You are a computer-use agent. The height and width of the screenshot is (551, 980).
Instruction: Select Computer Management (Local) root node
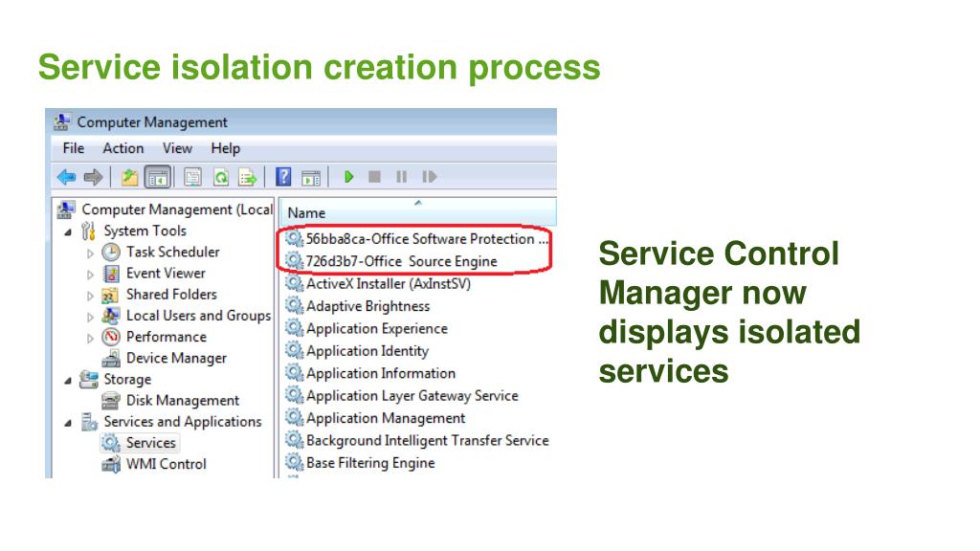pyautogui.click(x=177, y=209)
